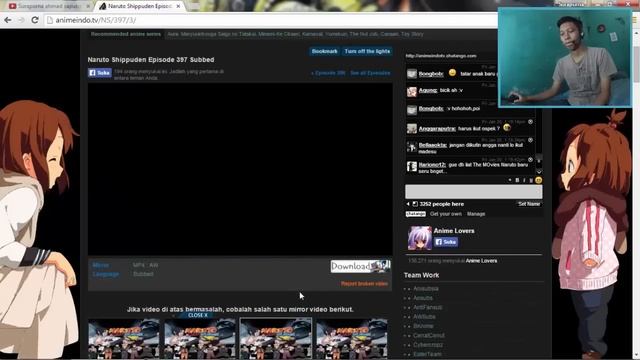
Task: Toggle underline formatting in chat toolbar
Action: (x=531, y=180)
